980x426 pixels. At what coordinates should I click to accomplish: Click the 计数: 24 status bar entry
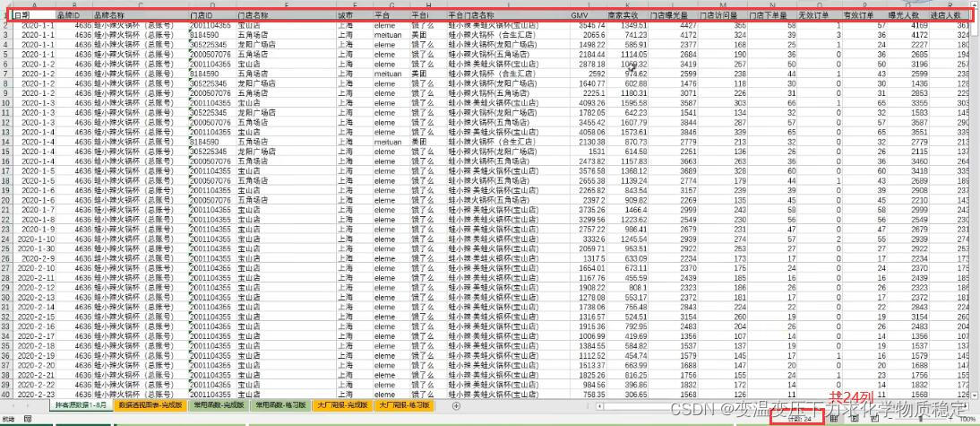(x=799, y=419)
